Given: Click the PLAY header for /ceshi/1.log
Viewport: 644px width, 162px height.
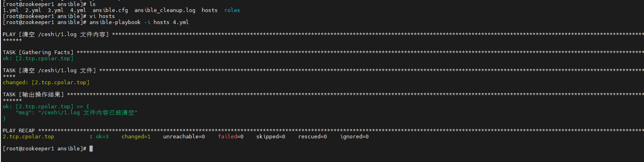Looking at the screenshot, I should pyautogui.click(x=56, y=34).
